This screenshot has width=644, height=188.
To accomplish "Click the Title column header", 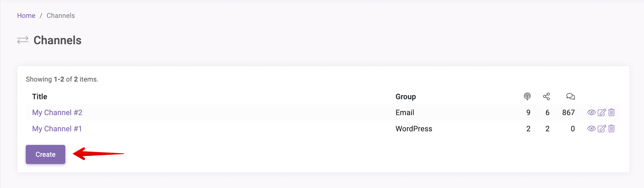I will [x=40, y=97].
